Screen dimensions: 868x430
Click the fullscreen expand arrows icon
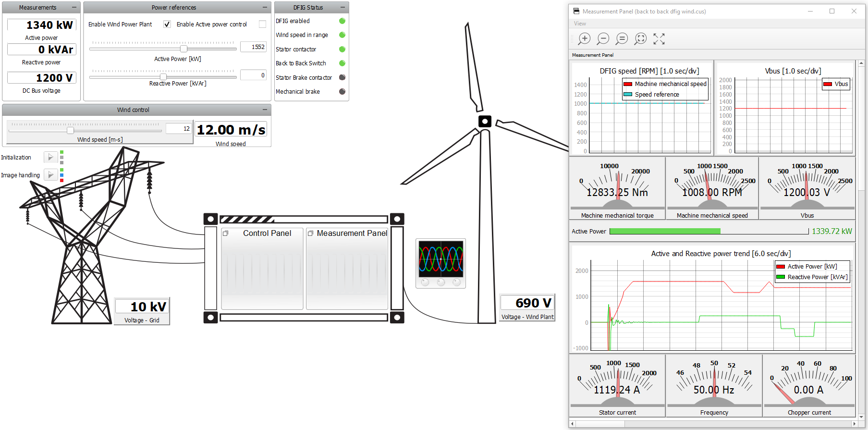click(659, 39)
